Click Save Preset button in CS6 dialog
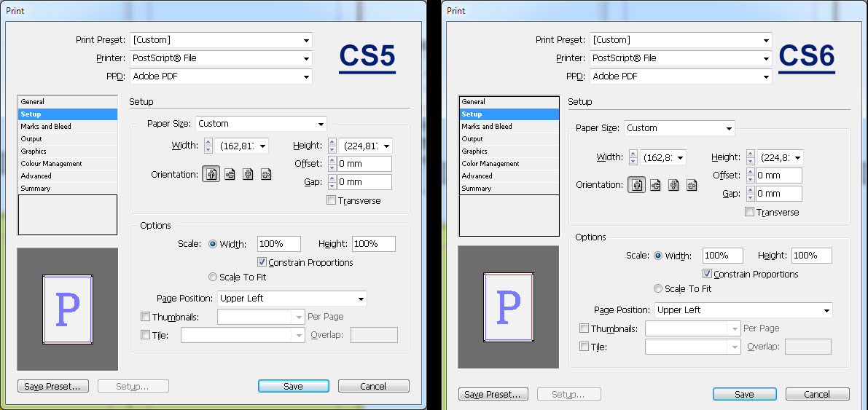The width and height of the screenshot is (868, 410). [493, 395]
